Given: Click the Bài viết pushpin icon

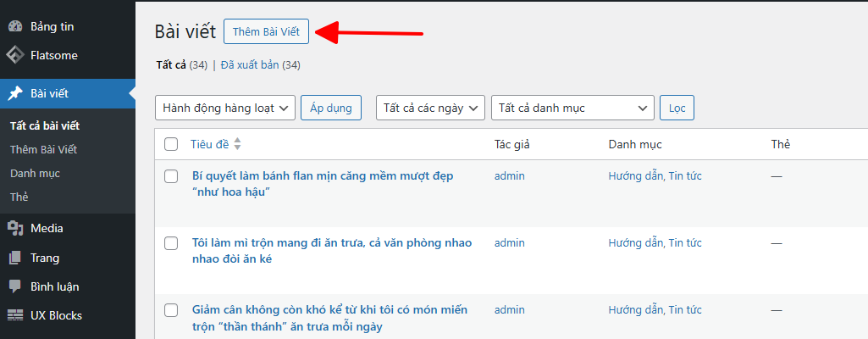Looking at the screenshot, I should pos(15,93).
